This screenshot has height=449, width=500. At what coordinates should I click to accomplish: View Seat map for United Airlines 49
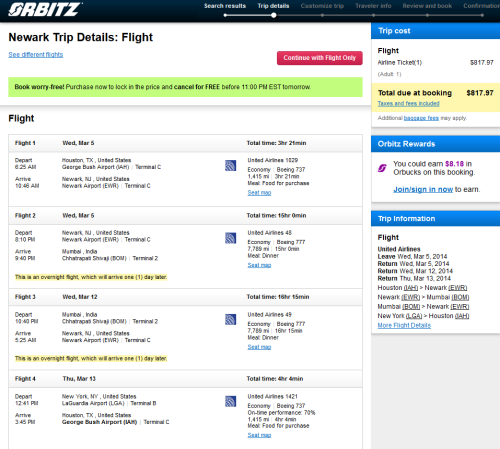point(259,347)
